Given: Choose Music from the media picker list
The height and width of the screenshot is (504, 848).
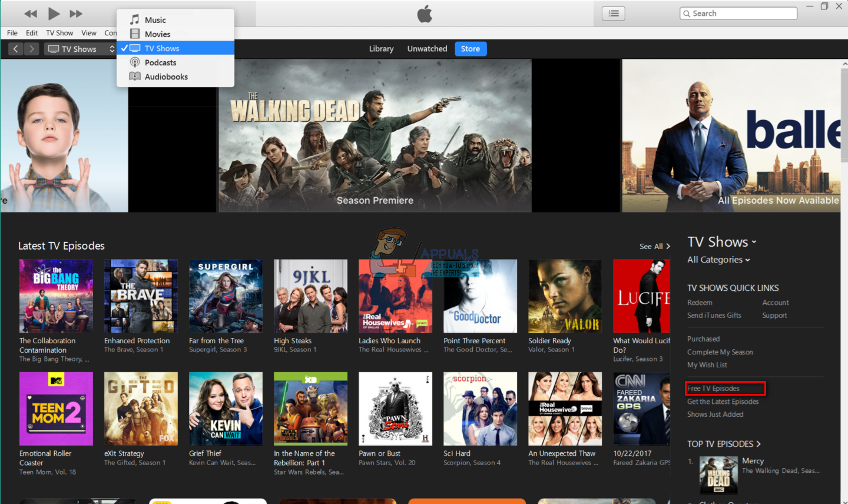Looking at the screenshot, I should (x=175, y=20).
